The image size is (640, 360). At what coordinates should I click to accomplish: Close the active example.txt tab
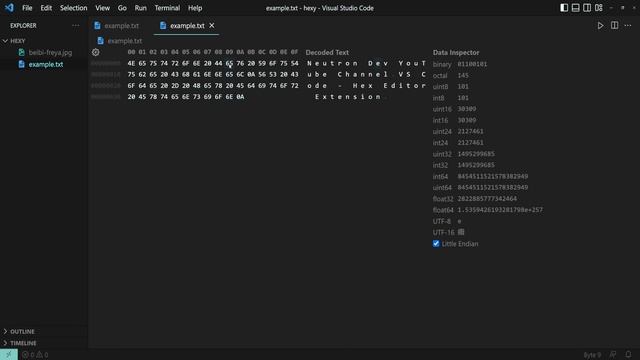tap(212, 25)
